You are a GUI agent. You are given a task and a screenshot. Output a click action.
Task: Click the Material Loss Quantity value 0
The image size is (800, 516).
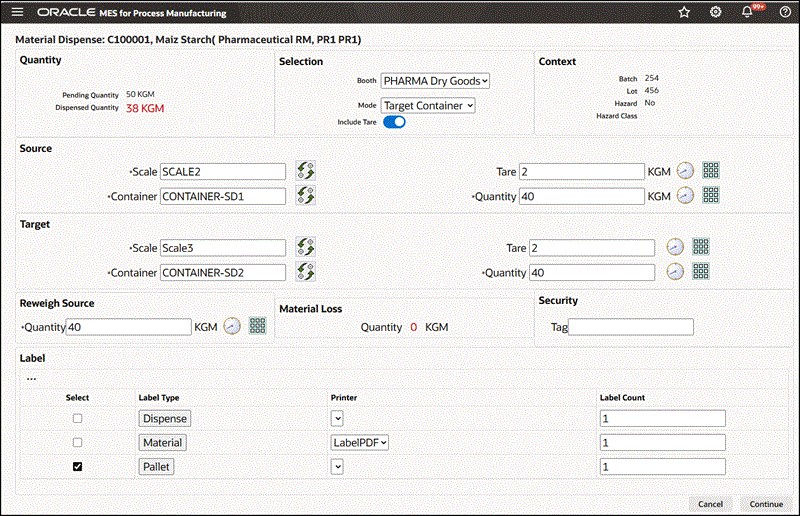413,327
